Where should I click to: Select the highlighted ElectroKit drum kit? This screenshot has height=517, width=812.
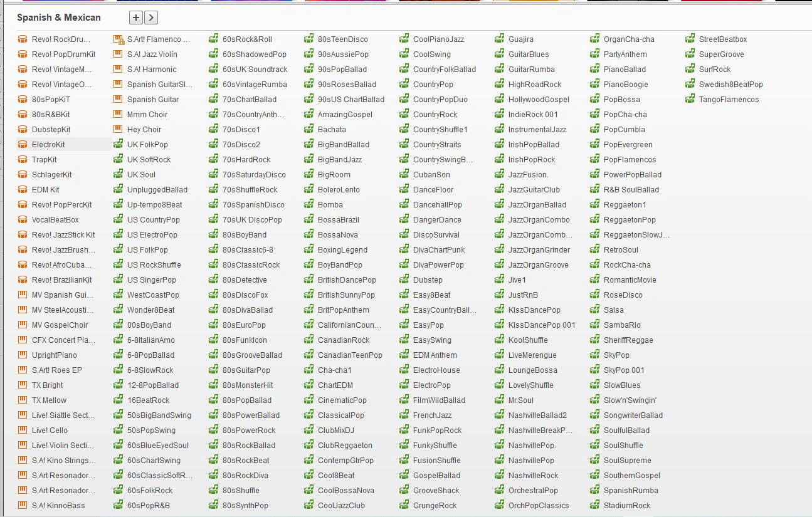pyautogui.click(x=48, y=145)
